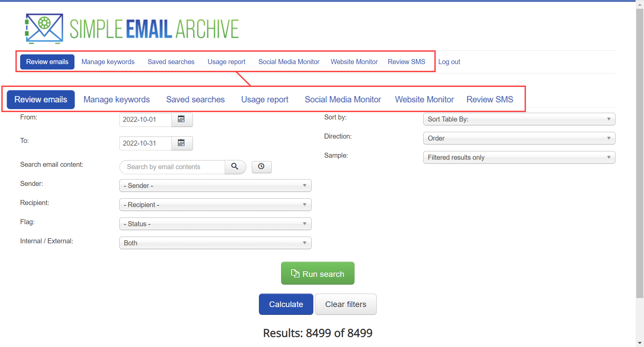Open the Recipient dropdown
644x347 pixels.
pyautogui.click(x=215, y=205)
